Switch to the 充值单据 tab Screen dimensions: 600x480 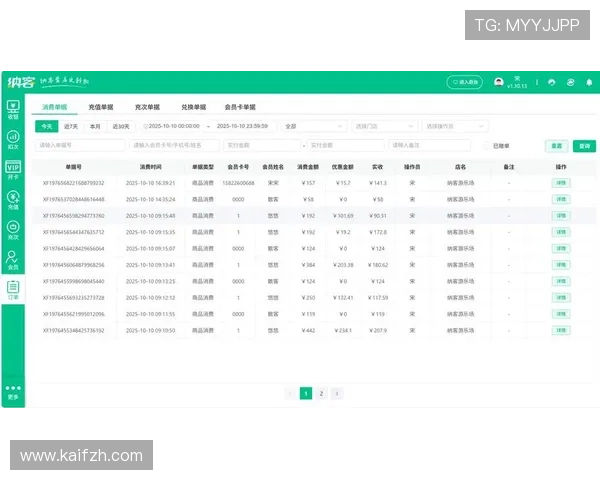pos(101,107)
